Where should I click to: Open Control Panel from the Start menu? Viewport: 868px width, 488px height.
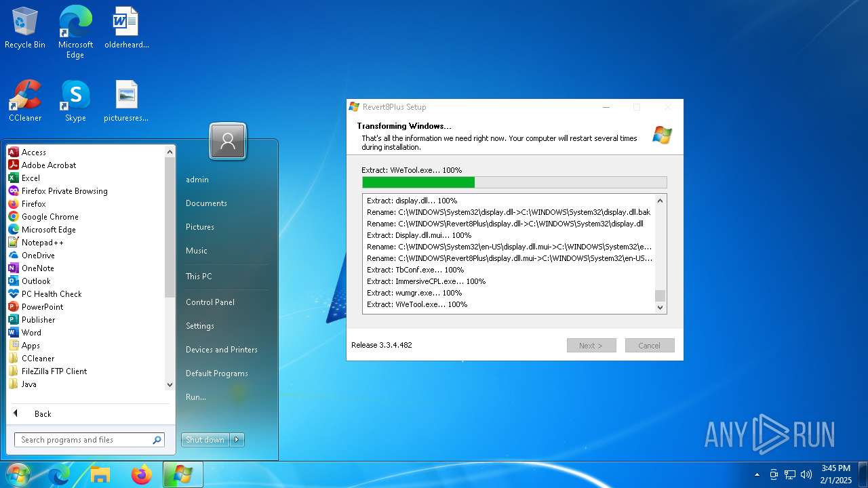tap(210, 302)
